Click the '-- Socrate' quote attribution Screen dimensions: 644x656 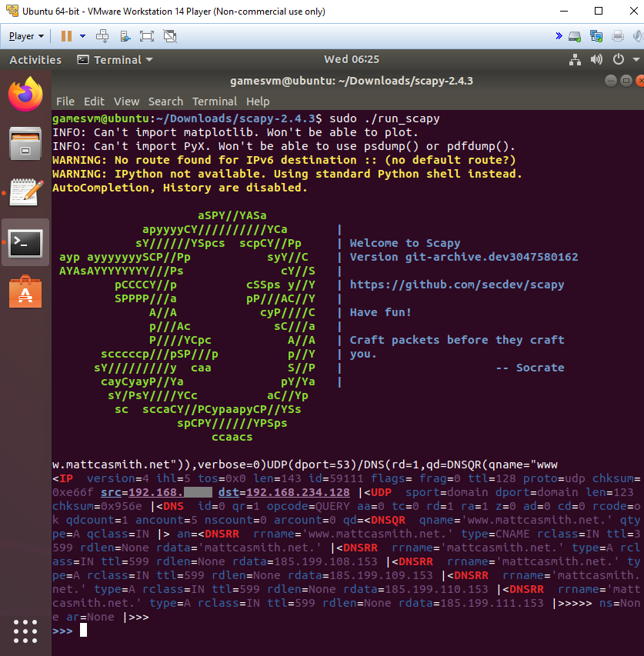[x=530, y=368]
